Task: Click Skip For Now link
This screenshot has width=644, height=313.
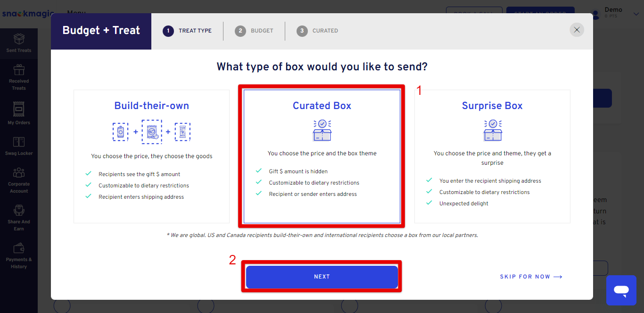Action: (x=531, y=277)
